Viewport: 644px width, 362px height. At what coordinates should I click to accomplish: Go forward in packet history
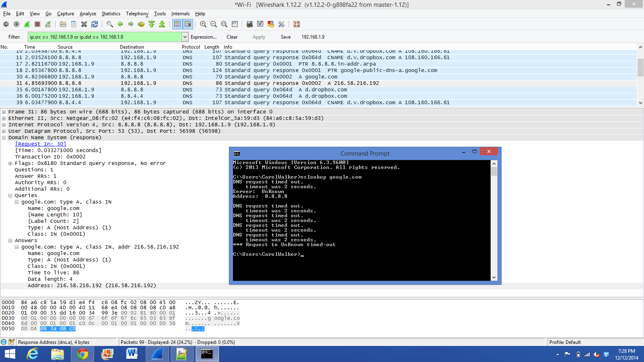point(131,24)
